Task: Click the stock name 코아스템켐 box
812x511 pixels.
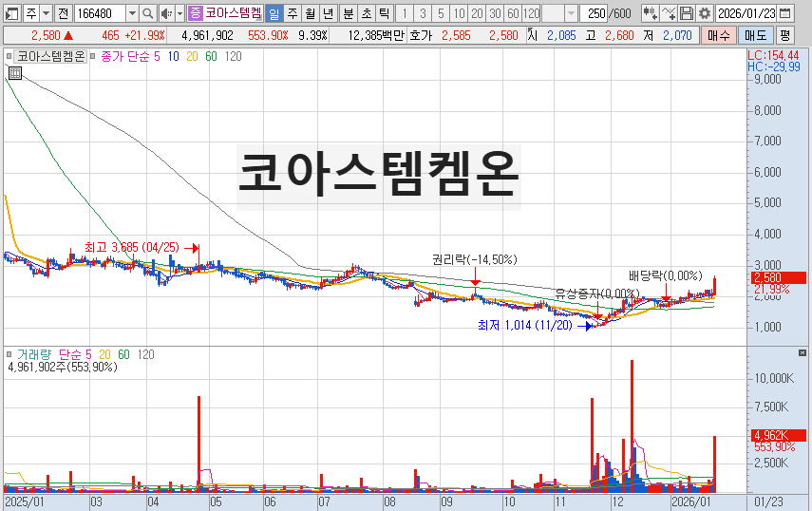Action: 233,13
